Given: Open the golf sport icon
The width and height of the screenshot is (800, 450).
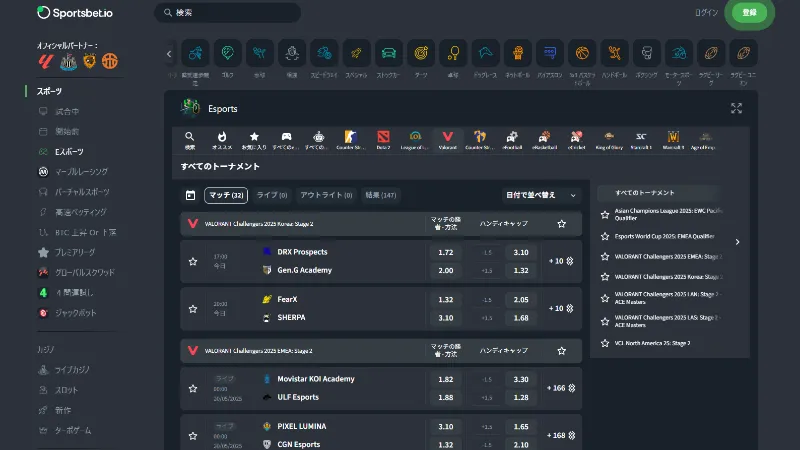Looking at the screenshot, I should tap(228, 53).
